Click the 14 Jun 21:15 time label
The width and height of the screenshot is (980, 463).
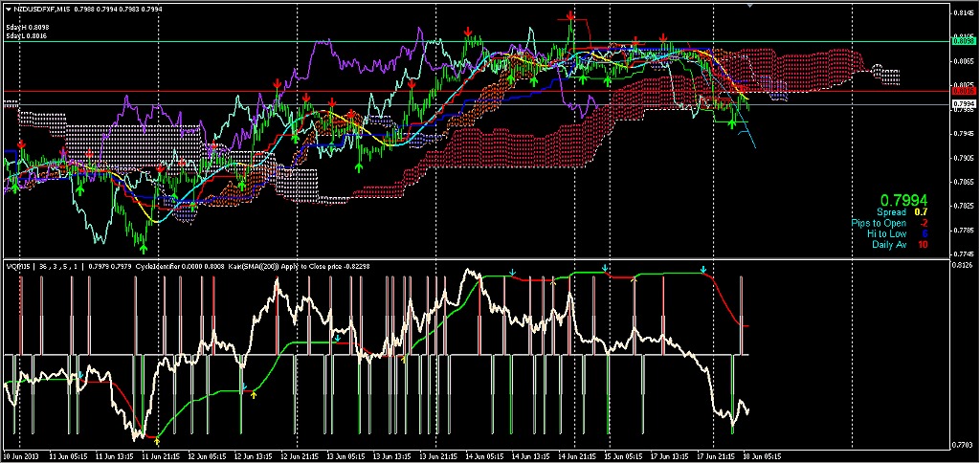point(575,455)
